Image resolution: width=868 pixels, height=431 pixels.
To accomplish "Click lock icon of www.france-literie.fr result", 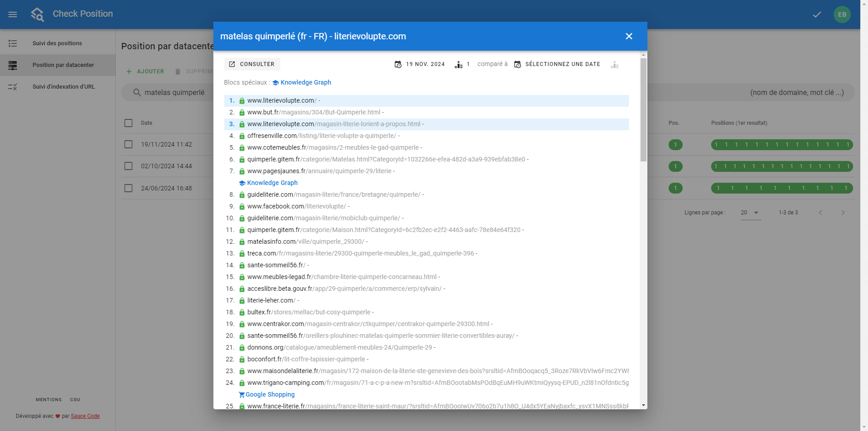I will tap(242, 406).
